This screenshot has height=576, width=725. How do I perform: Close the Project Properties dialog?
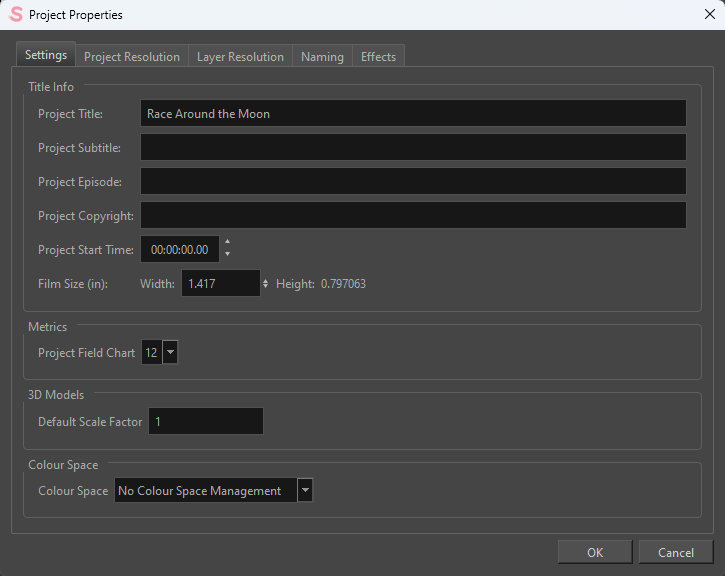tap(709, 15)
